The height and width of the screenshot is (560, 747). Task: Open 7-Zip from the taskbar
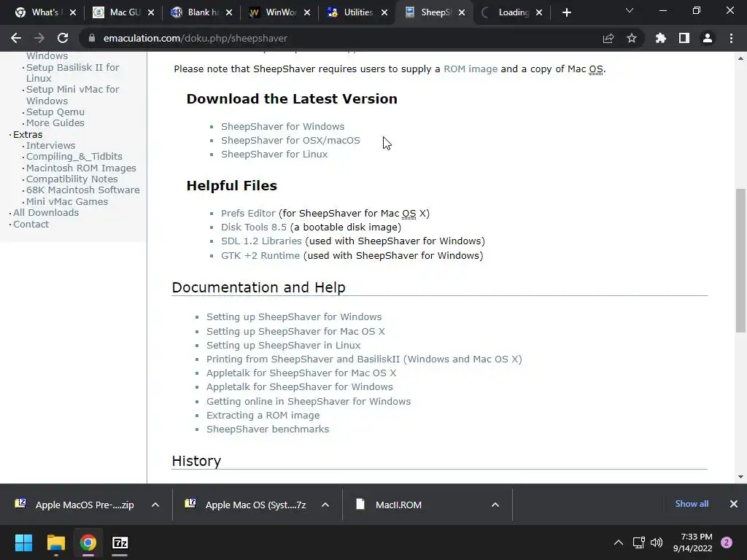tap(120, 542)
